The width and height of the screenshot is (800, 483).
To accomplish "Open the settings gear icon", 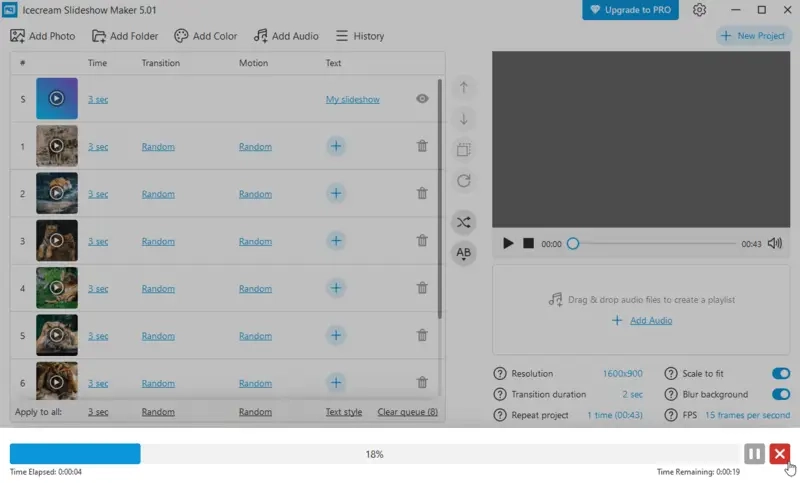I will coord(699,10).
